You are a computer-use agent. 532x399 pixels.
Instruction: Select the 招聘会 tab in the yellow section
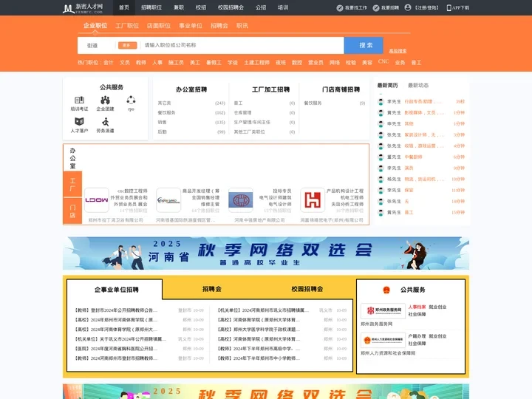point(212,289)
